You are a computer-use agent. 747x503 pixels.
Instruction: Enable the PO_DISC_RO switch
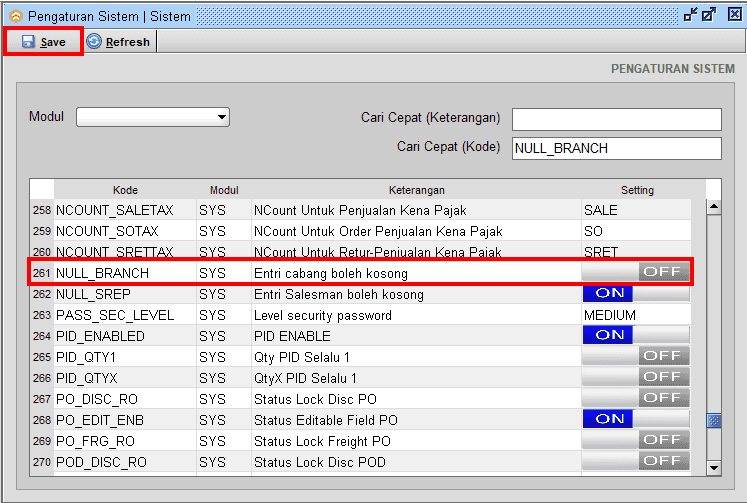coord(636,398)
